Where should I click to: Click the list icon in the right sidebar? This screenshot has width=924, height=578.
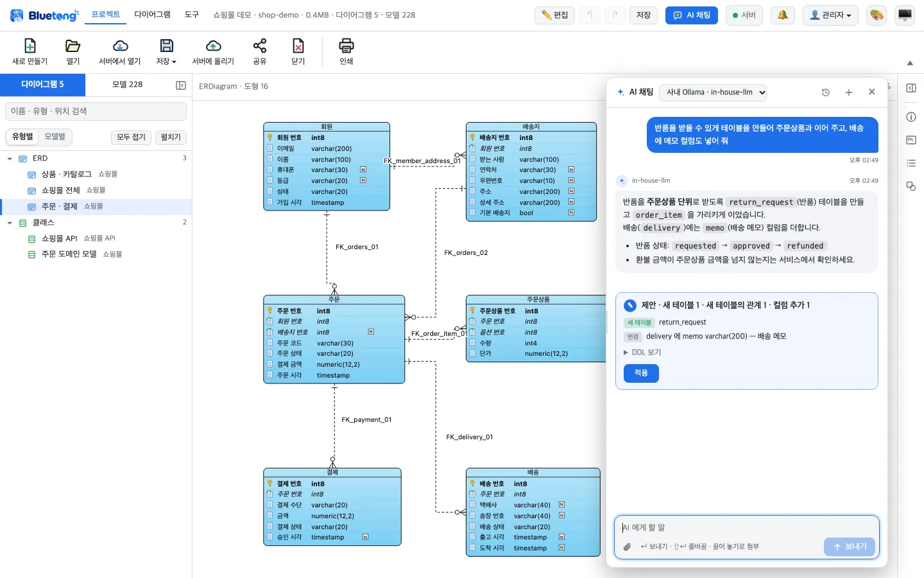(911, 163)
